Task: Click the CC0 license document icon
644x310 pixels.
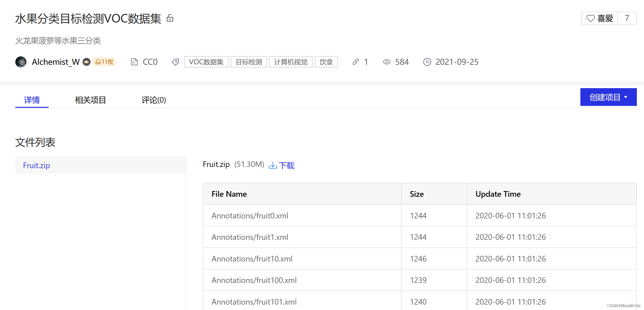Action: (x=134, y=62)
